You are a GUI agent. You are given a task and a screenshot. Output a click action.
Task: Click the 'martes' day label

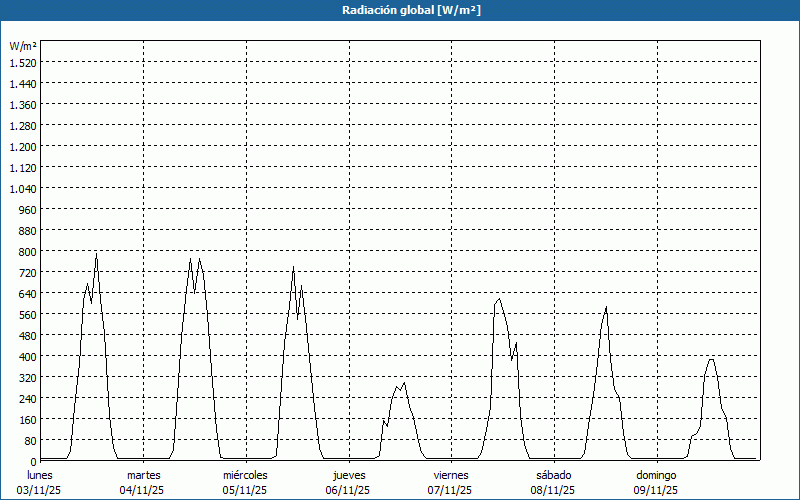(x=144, y=475)
